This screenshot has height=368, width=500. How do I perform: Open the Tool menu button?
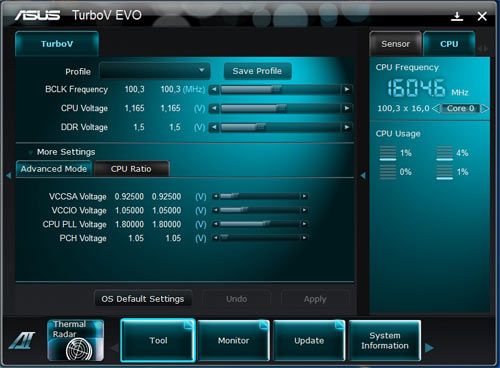[x=158, y=340]
